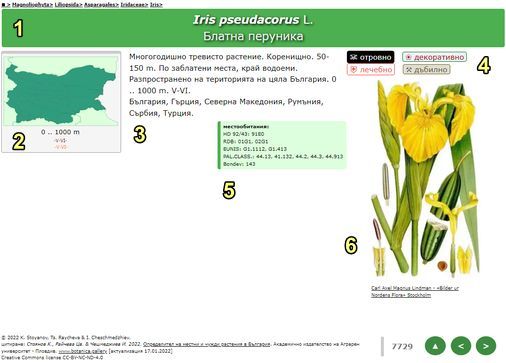Open the cited book title link in footer

coord(206,344)
